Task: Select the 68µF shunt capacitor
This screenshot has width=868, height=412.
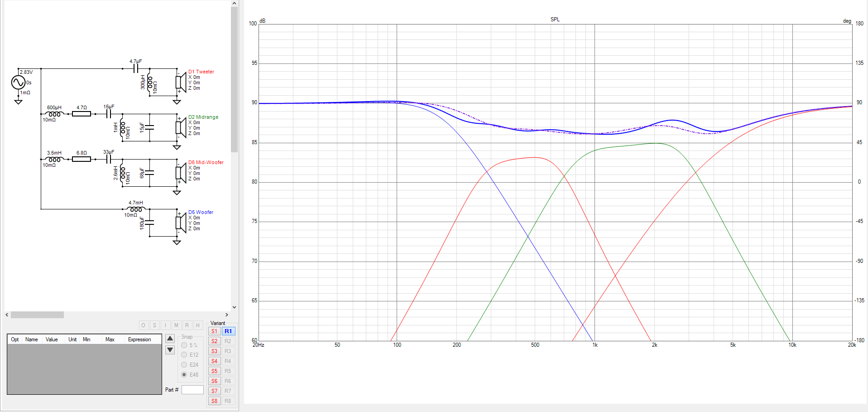Action: click(149, 173)
